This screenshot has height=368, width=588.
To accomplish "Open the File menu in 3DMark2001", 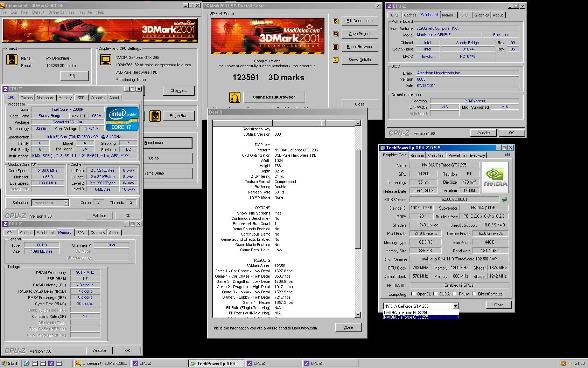I will pos(3,12).
